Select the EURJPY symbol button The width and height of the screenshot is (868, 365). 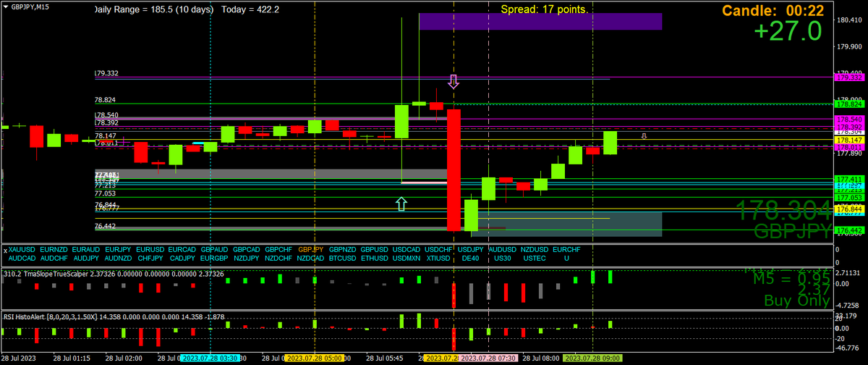pyautogui.click(x=118, y=248)
